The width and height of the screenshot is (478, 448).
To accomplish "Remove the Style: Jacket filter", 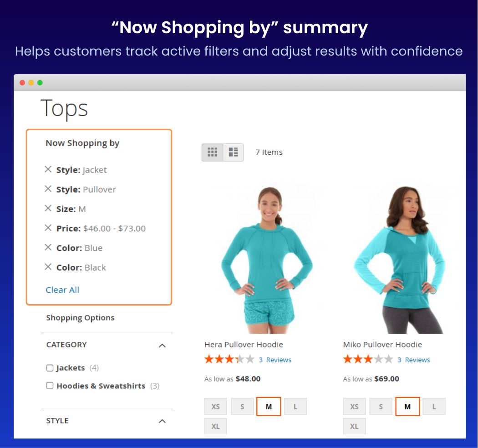I will [x=48, y=169].
